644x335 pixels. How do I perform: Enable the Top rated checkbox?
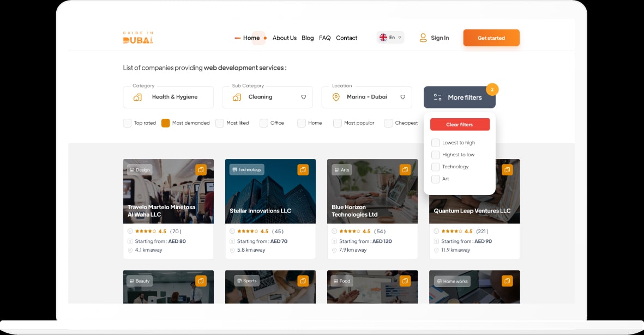pos(127,123)
